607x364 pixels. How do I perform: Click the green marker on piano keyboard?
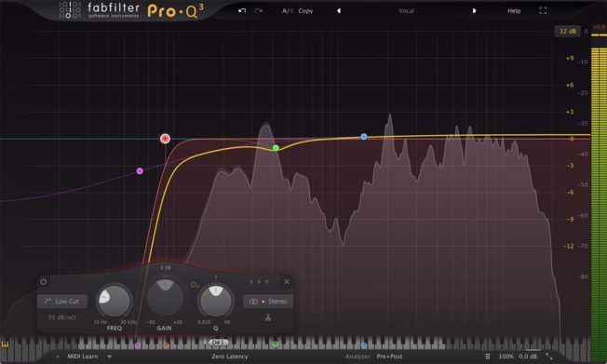[x=276, y=344]
